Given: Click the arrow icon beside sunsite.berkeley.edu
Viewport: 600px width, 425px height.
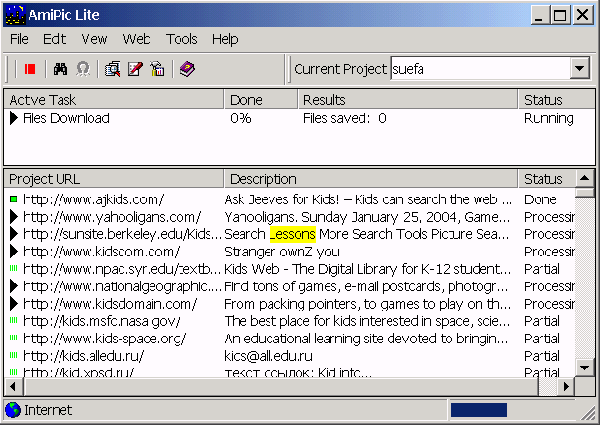Looking at the screenshot, I should [x=14, y=234].
